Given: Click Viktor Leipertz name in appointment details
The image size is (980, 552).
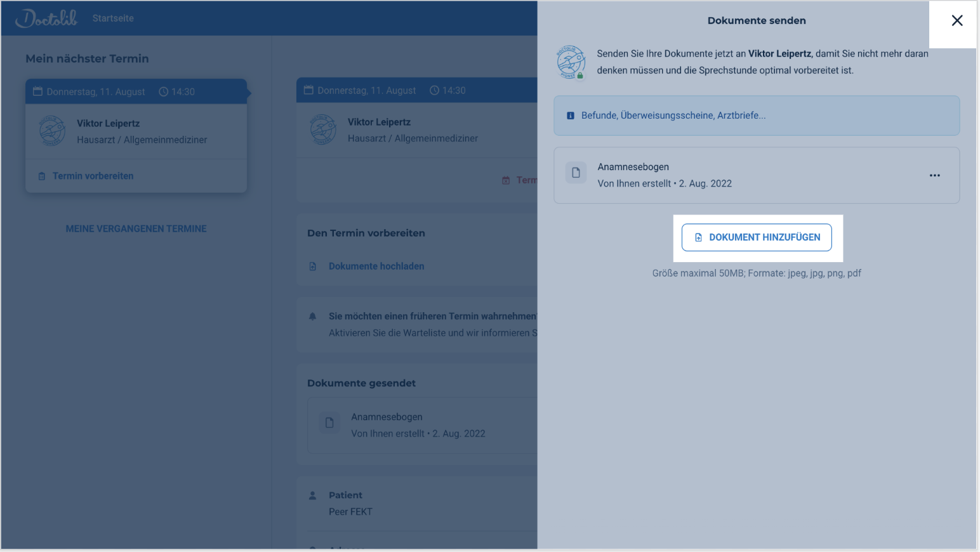Looking at the screenshot, I should pos(379,122).
